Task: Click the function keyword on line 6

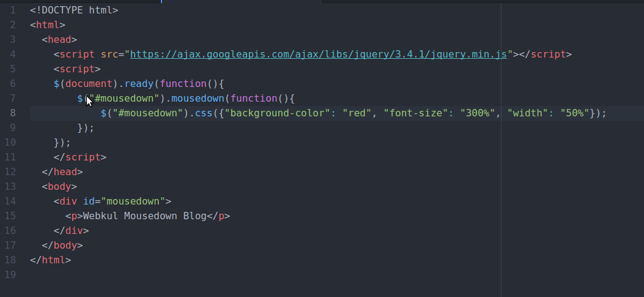Action: pos(183,84)
